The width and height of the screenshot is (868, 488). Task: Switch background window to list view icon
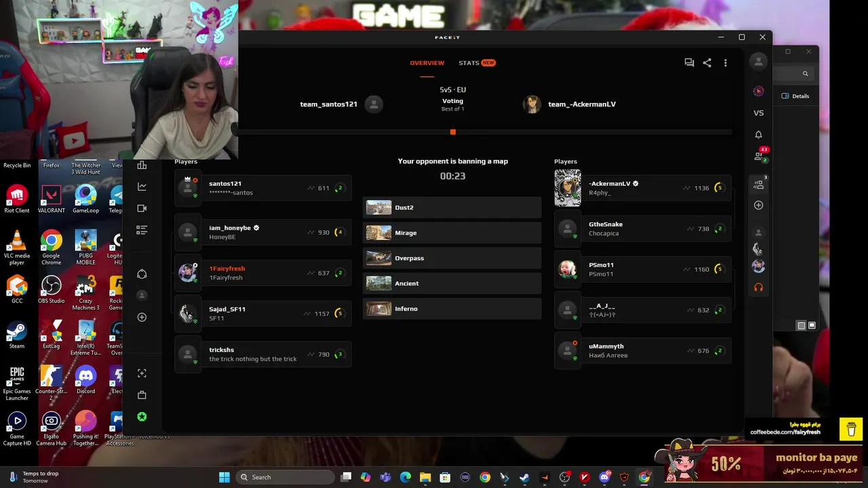(801, 325)
